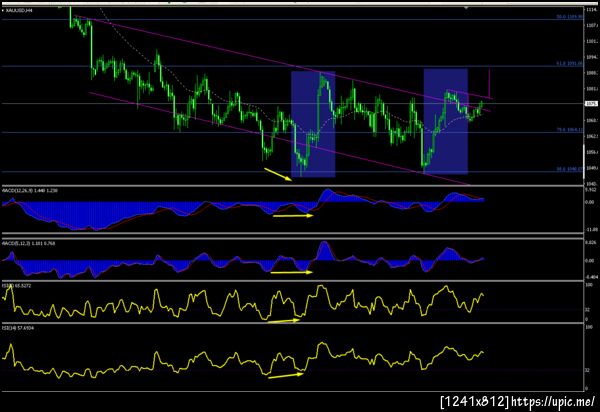Click the 50.0 Fibonacci level label
The image size is (600, 412).
[570, 17]
